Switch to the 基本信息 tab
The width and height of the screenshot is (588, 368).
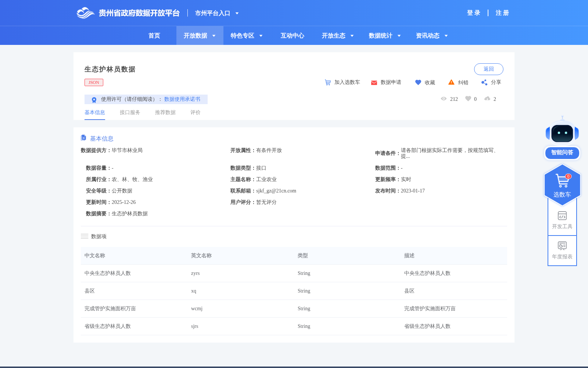95,113
